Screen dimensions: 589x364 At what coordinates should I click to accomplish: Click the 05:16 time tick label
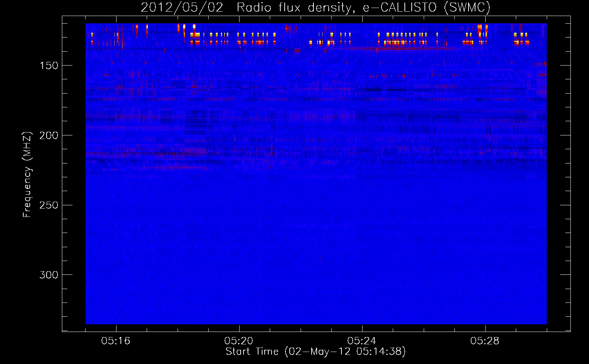click(x=116, y=341)
